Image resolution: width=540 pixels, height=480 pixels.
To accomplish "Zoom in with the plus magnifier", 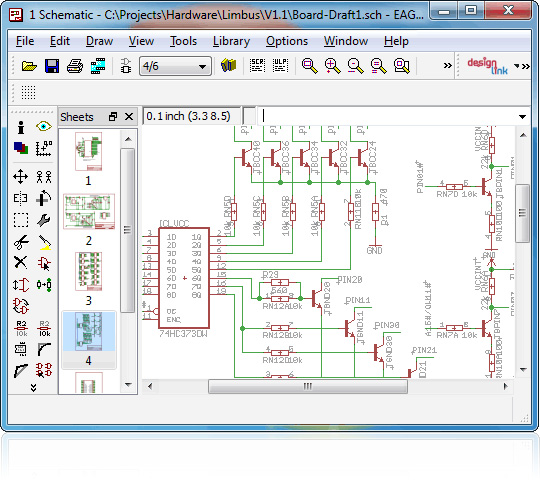I will (333, 65).
